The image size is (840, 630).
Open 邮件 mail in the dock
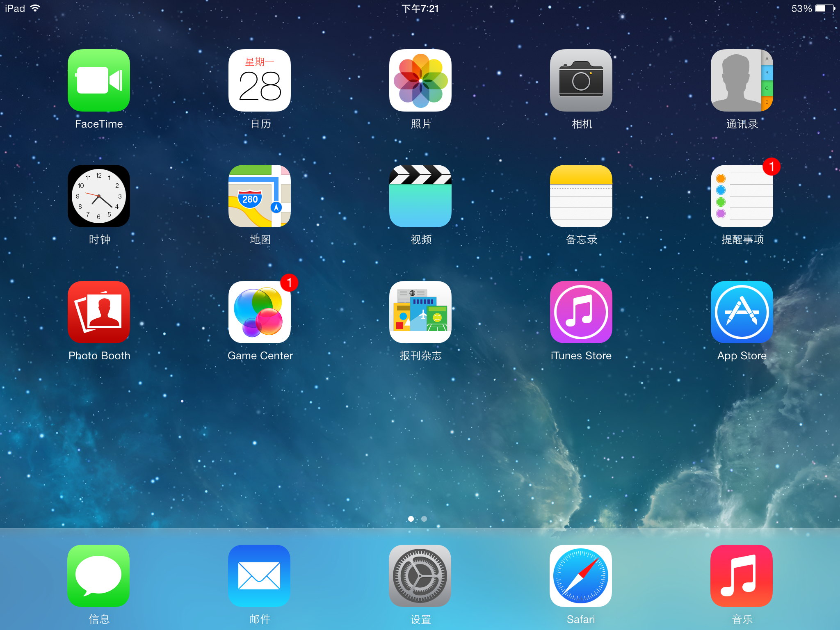(x=259, y=576)
